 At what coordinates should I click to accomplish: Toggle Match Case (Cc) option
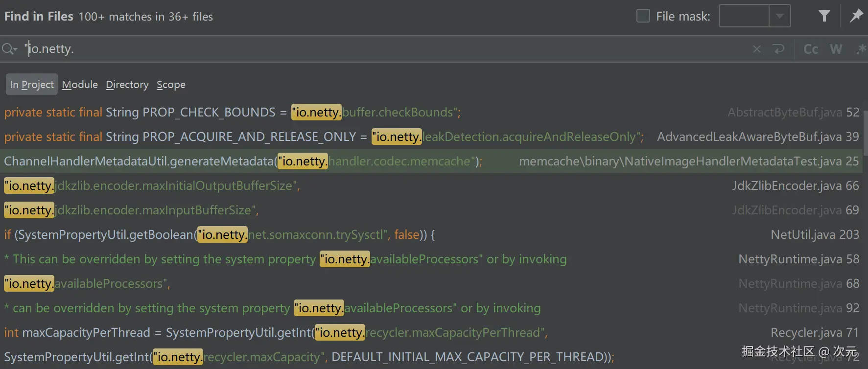811,49
